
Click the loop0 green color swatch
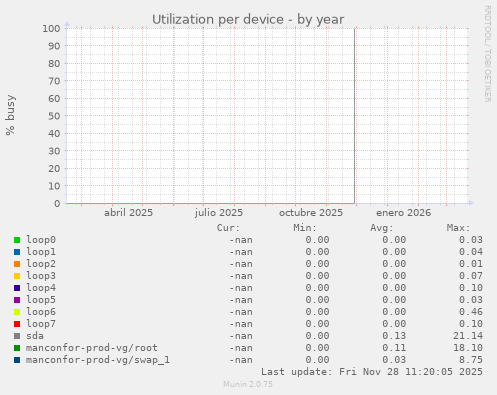coord(17,240)
